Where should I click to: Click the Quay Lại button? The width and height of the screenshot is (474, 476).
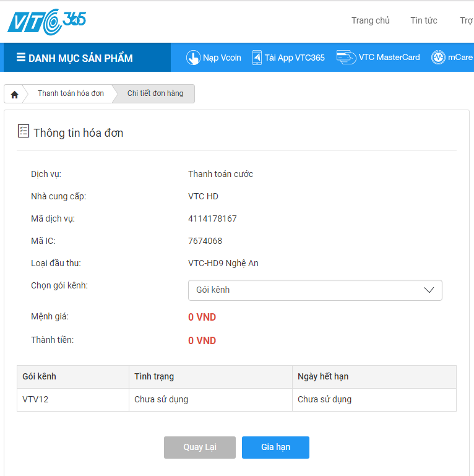200,447
